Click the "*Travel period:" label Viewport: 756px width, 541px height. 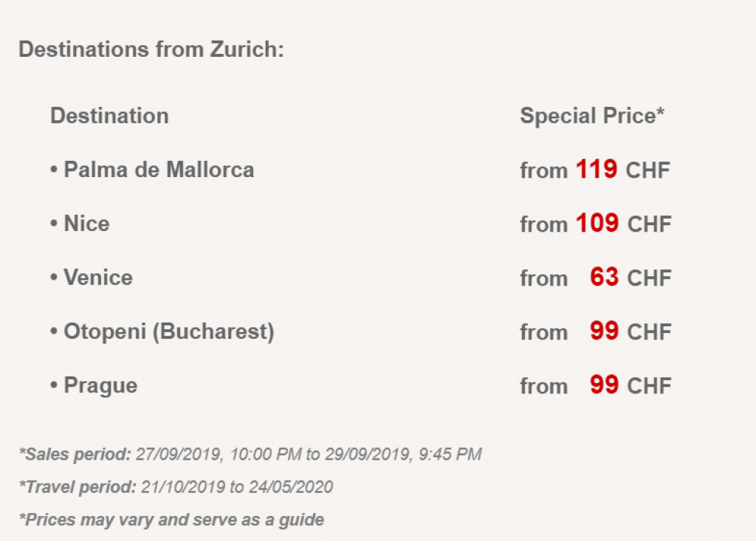(x=78, y=487)
